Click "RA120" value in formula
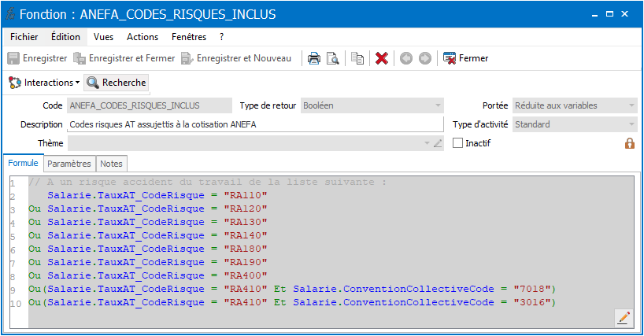Viewport: 644px width, 336px height. (x=246, y=209)
